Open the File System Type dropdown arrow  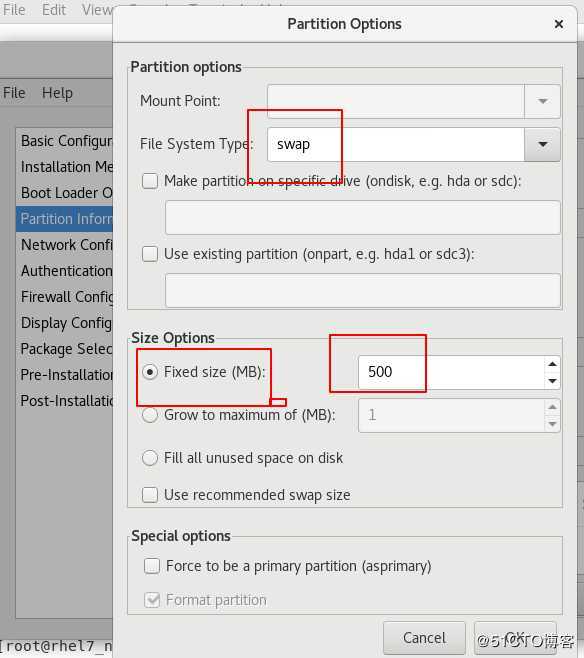[x=542, y=144]
